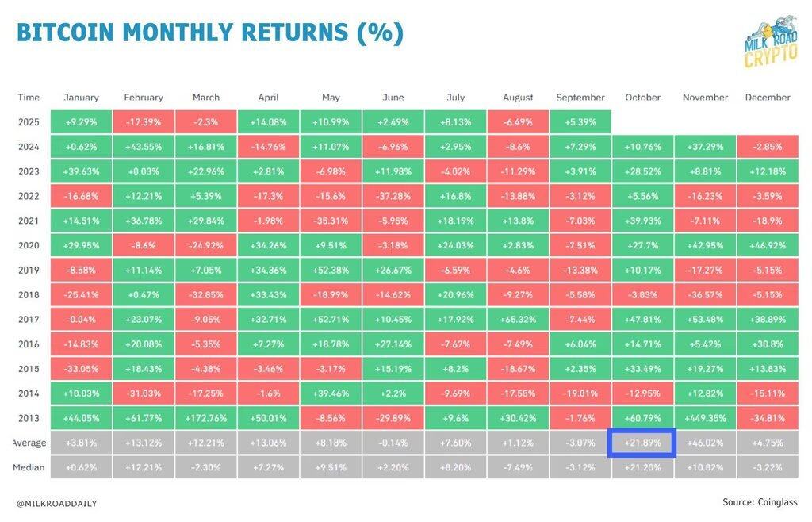
Task: Click the @MILKROADDAILY handle
Action: pos(57,503)
